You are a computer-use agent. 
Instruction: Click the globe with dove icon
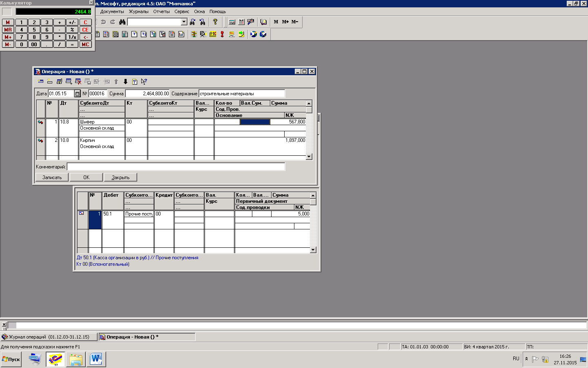[254, 34]
